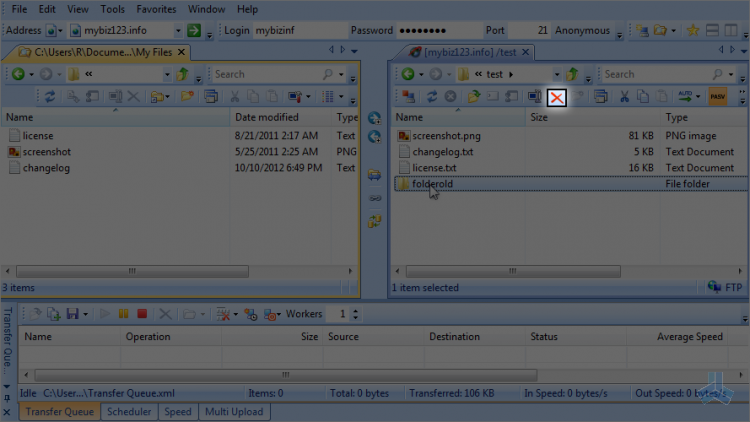Click the green Go connect arrow

pyautogui.click(x=194, y=30)
